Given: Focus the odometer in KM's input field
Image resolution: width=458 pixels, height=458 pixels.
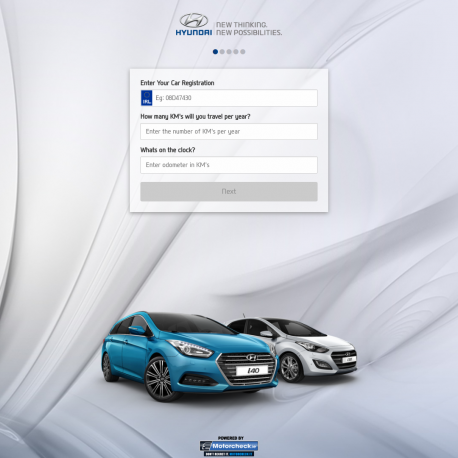Looking at the screenshot, I should (229, 165).
